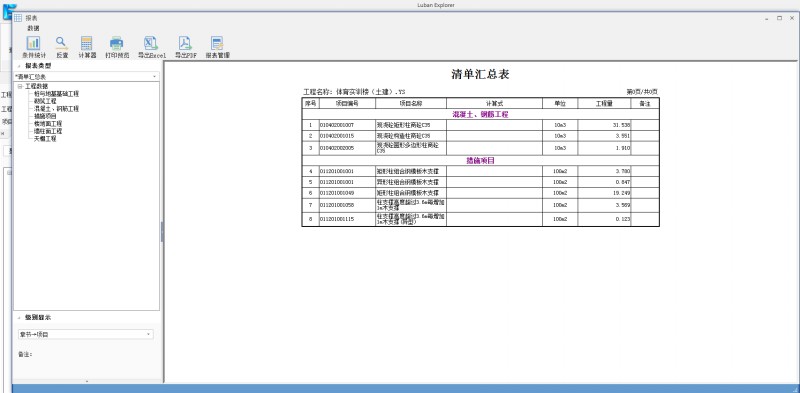Export the report via 导出PDF
The width and height of the screenshot is (800, 393).
pos(185,47)
